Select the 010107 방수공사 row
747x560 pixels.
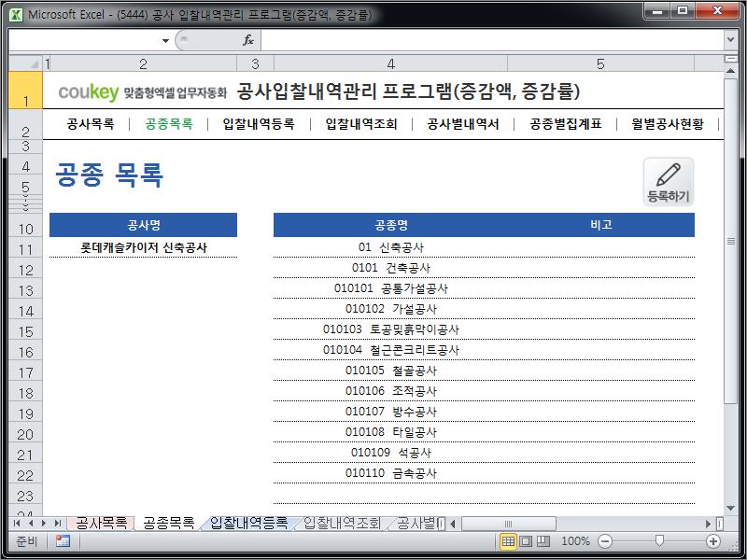(x=484, y=412)
